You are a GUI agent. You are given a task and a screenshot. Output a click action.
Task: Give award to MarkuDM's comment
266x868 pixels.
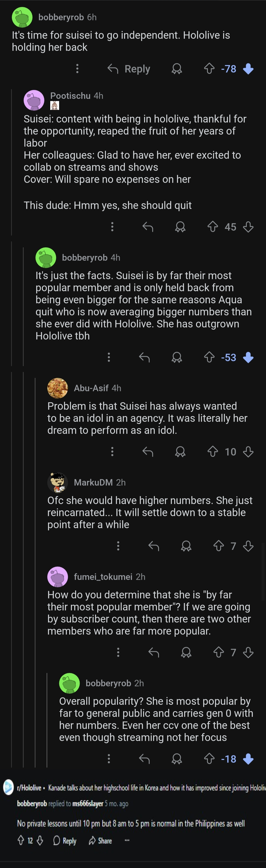pyautogui.click(x=186, y=546)
